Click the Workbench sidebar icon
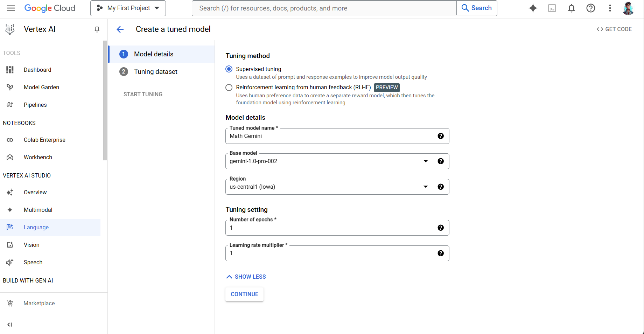The image size is (644, 334). [10, 158]
